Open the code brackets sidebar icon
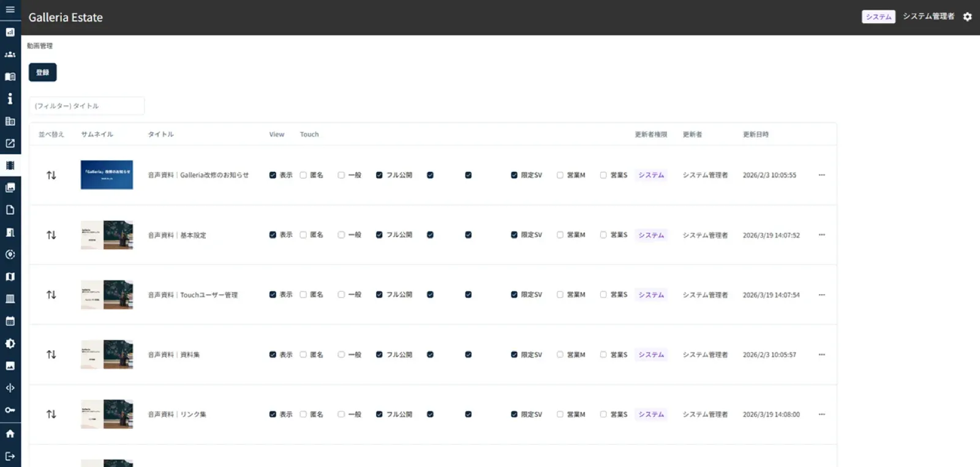 10,387
